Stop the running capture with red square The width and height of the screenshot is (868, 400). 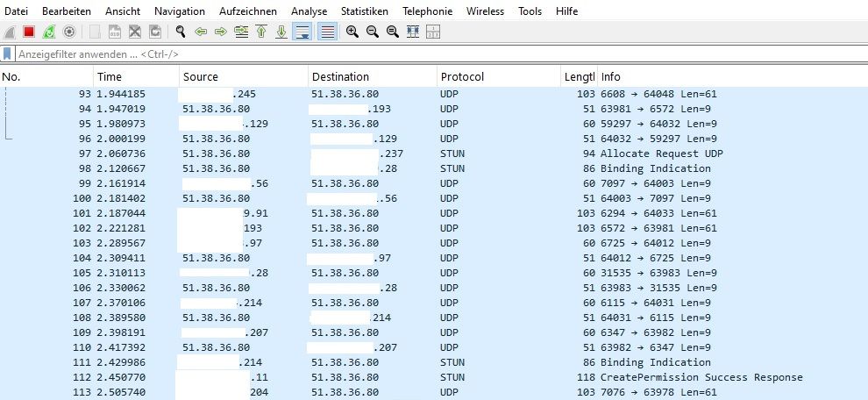coord(29,32)
